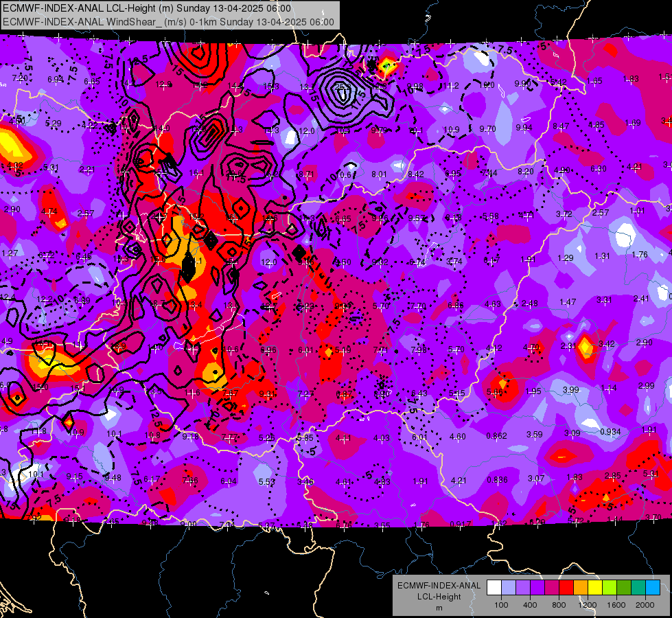
Task: Click the orange legend swatch
Action: [x=581, y=588]
